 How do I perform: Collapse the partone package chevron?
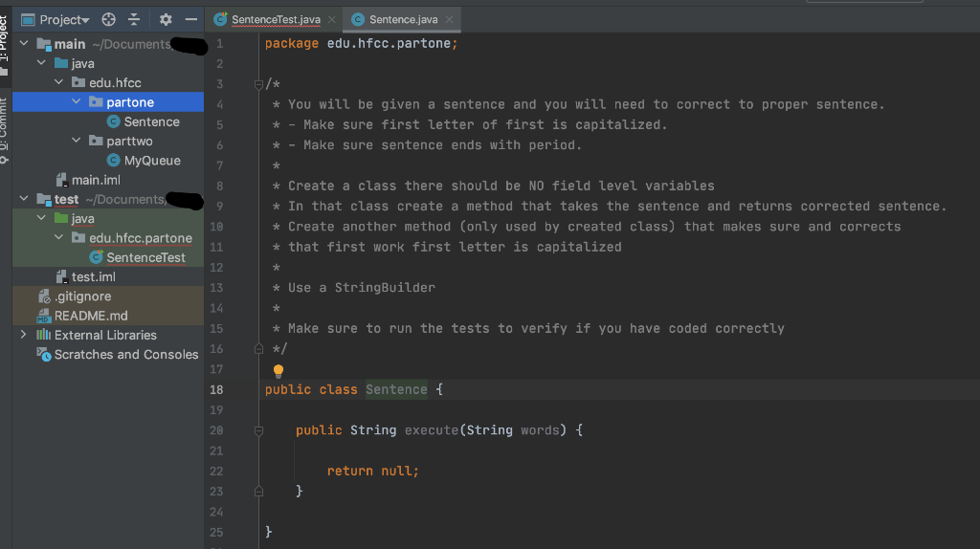(77, 101)
